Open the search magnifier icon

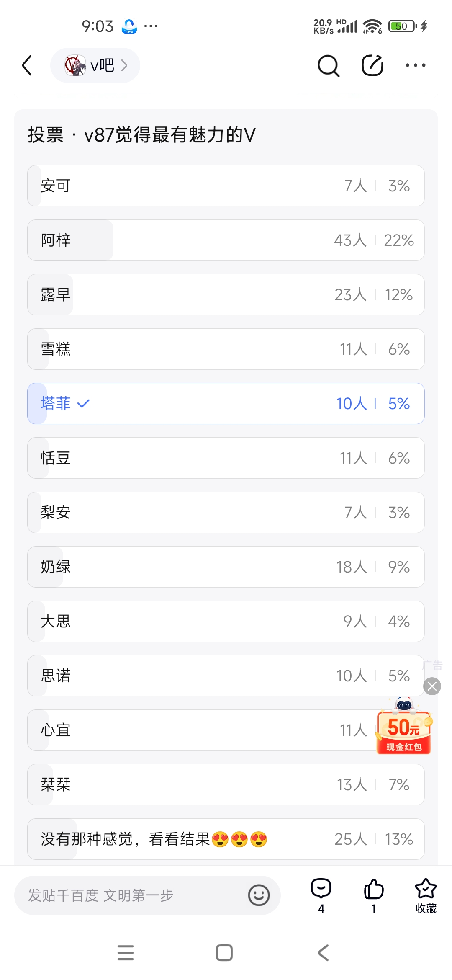point(329,66)
